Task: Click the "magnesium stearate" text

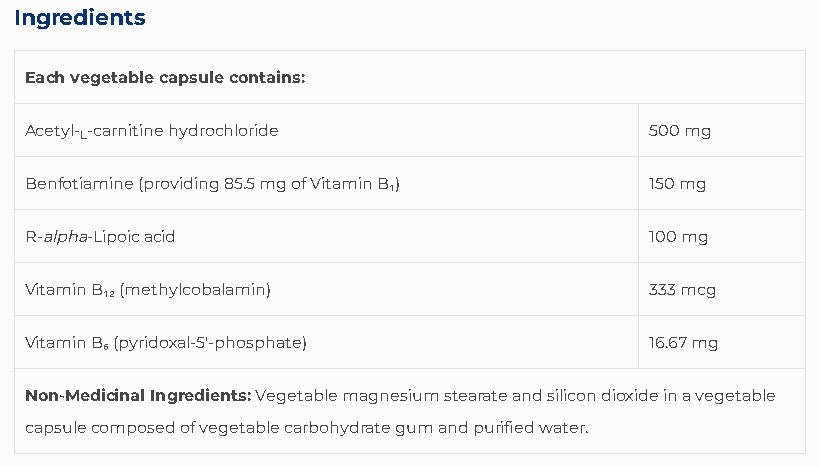Action: pyautogui.click(x=400, y=396)
